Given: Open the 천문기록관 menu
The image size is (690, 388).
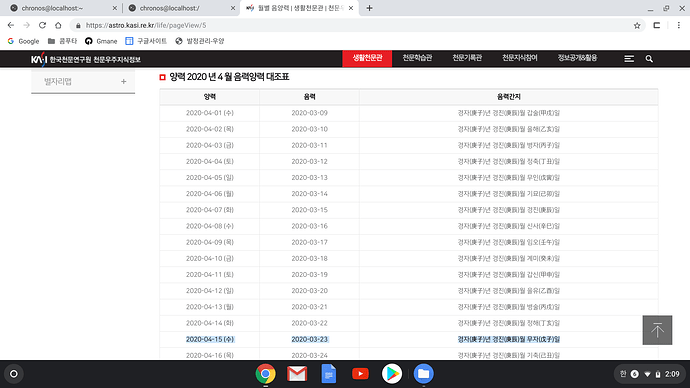Looking at the screenshot, I should (467, 58).
